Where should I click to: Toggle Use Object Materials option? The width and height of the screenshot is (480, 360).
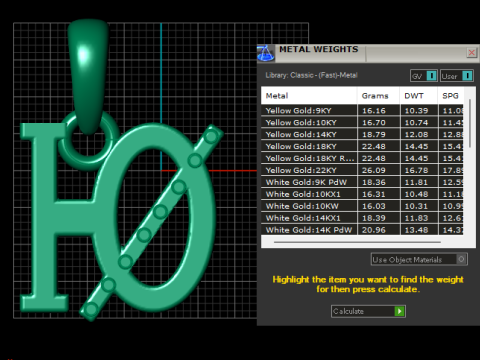click(419, 259)
